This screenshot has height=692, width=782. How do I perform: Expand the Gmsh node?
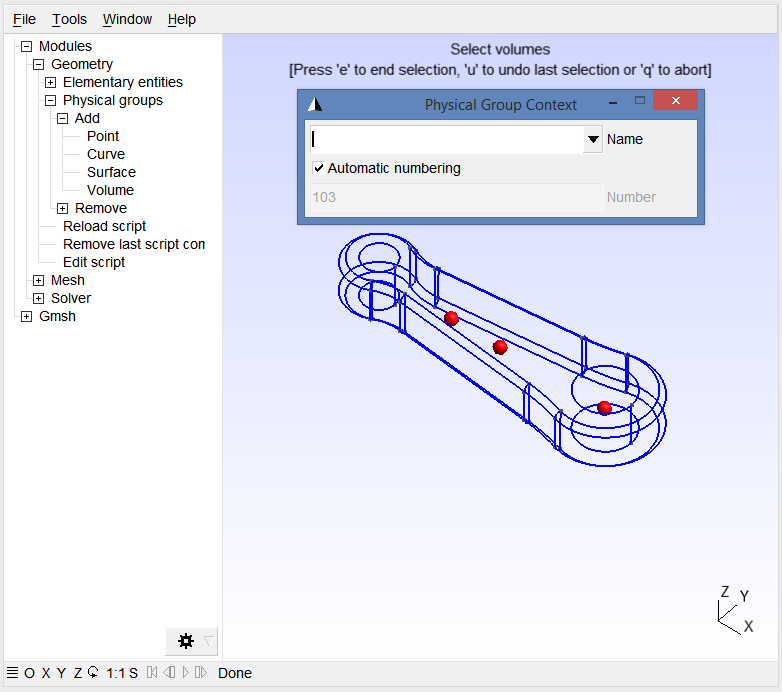[x=26, y=316]
